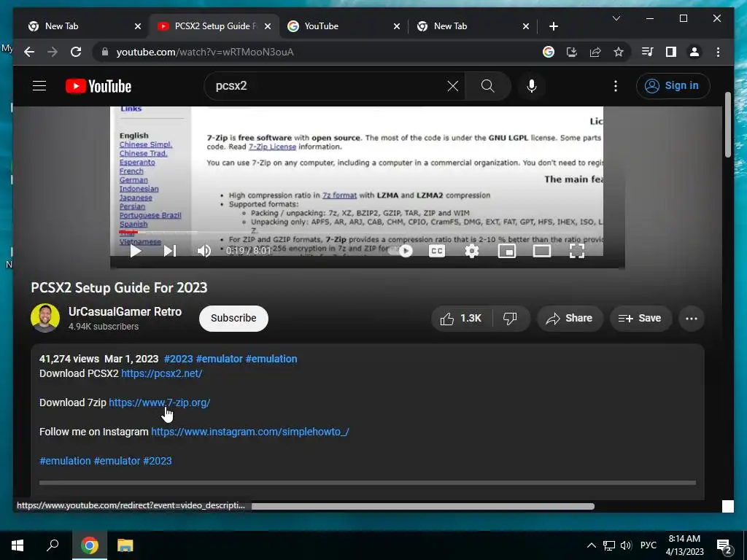Play the video
Viewport: 747px width, 560px height.
tap(136, 251)
